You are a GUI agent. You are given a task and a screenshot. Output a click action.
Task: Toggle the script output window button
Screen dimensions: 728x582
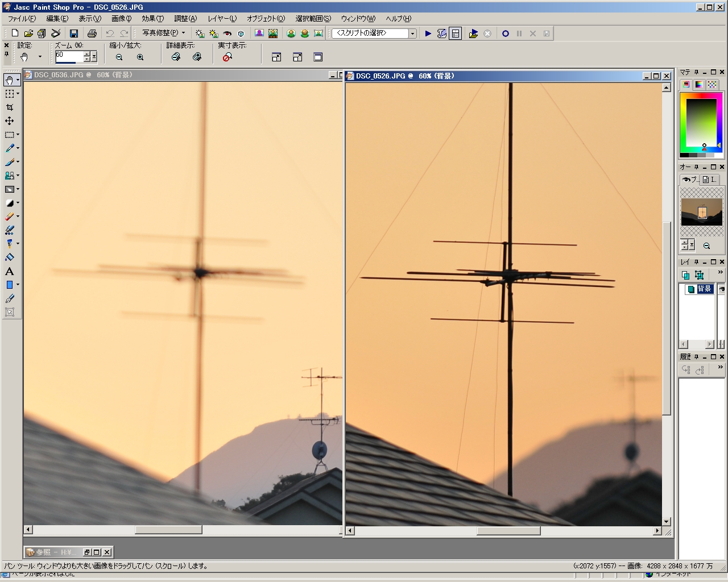point(456,34)
